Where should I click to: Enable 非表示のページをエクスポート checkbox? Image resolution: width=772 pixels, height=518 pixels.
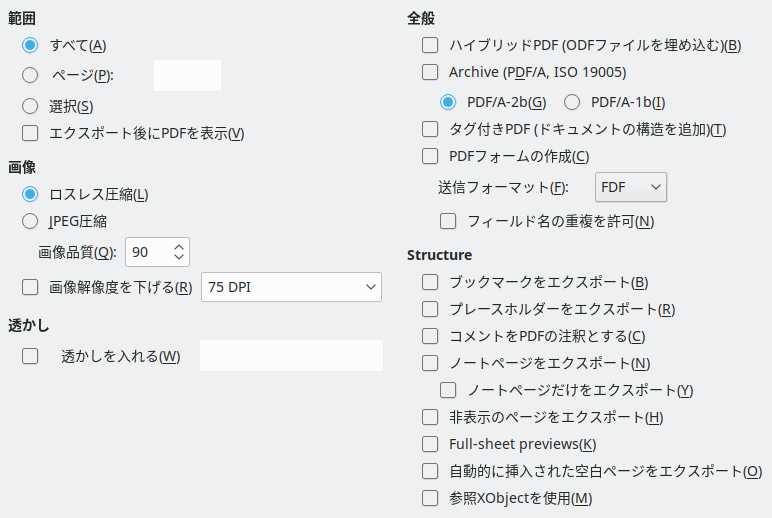pyautogui.click(x=430, y=418)
